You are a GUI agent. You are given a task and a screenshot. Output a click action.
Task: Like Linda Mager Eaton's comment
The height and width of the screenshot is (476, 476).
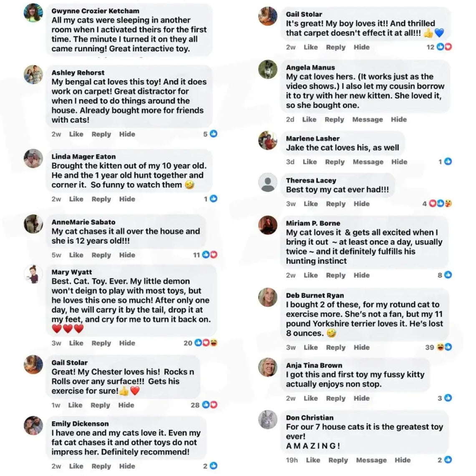[76, 199]
